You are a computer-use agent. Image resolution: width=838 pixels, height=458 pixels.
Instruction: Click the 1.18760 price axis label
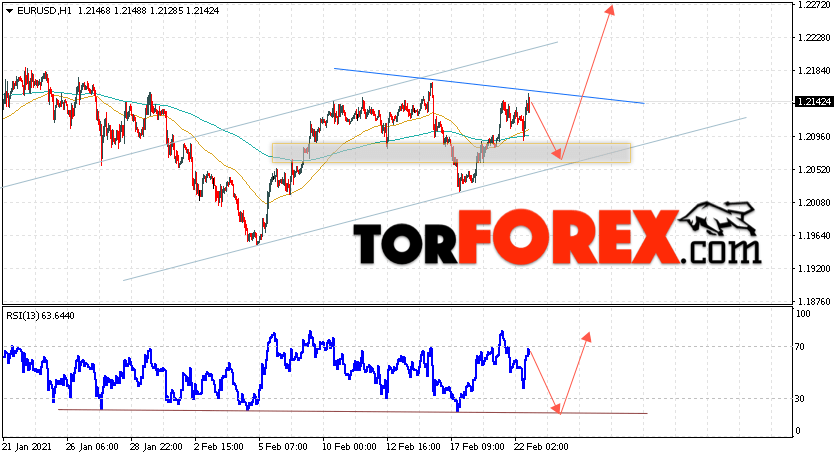[x=814, y=301]
